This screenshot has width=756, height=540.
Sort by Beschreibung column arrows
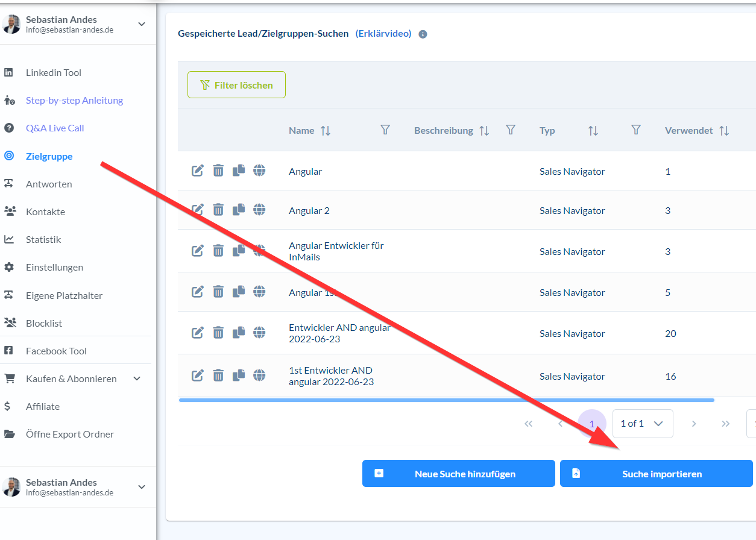484,131
